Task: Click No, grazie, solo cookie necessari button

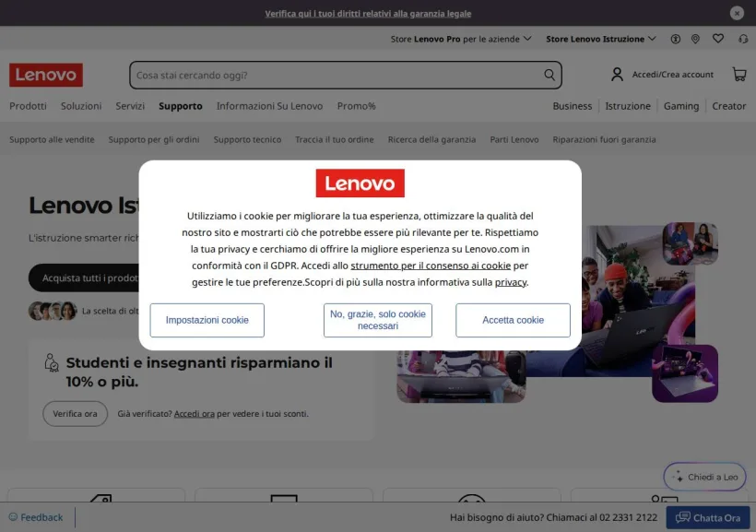Action: [377, 320]
